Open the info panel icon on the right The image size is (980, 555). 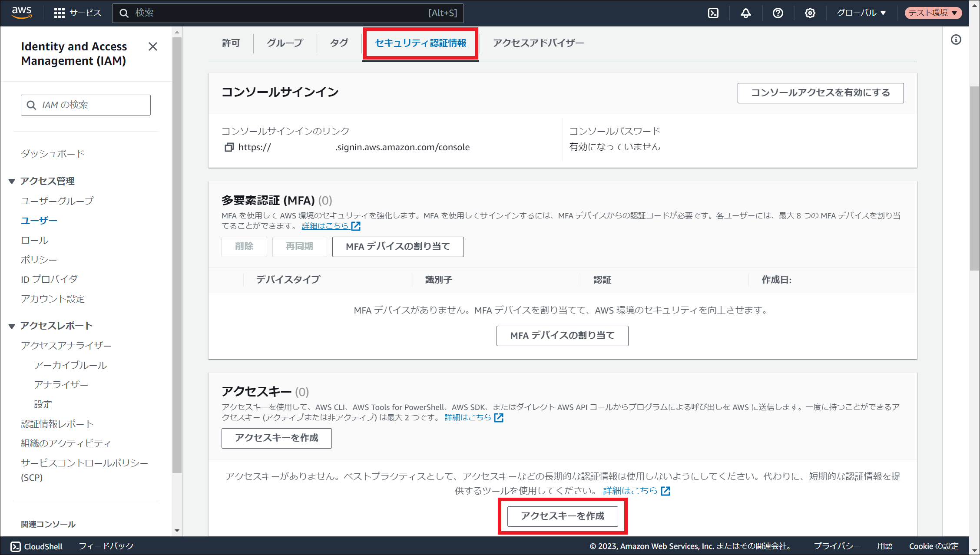[956, 40]
